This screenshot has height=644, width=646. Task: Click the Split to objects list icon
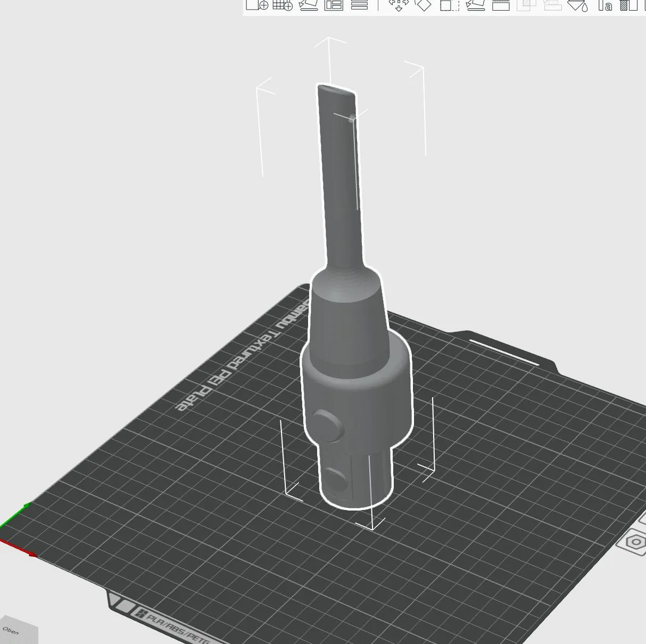[360, 5]
